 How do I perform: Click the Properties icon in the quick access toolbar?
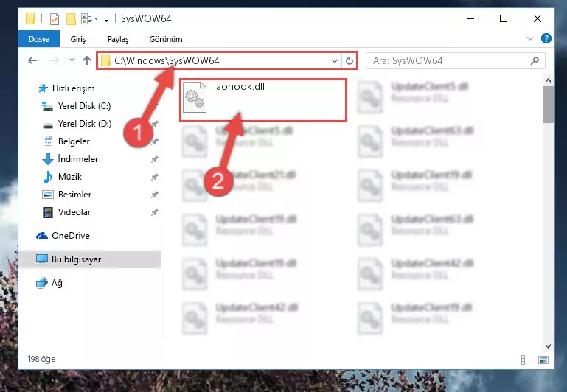[55, 18]
